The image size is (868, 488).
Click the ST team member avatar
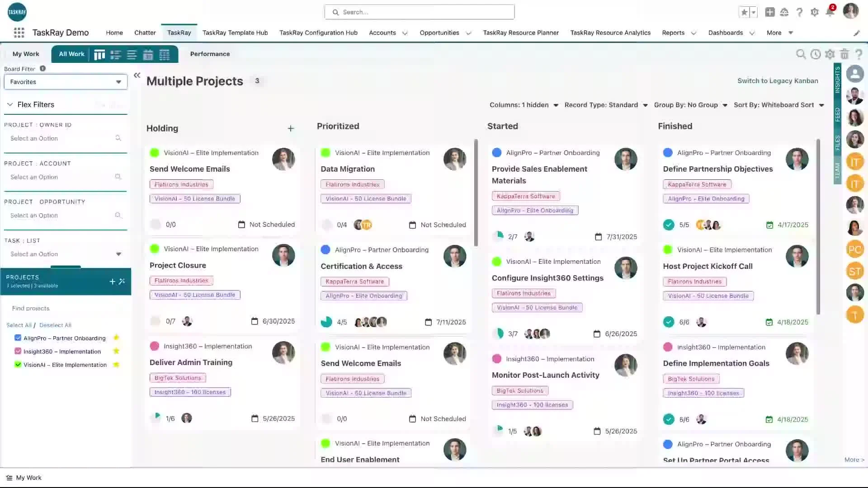[x=855, y=271]
